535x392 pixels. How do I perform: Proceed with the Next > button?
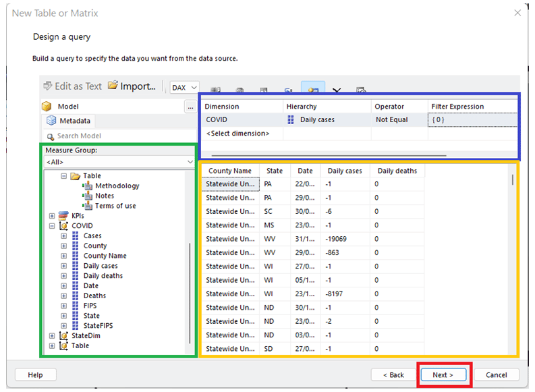[443, 375]
